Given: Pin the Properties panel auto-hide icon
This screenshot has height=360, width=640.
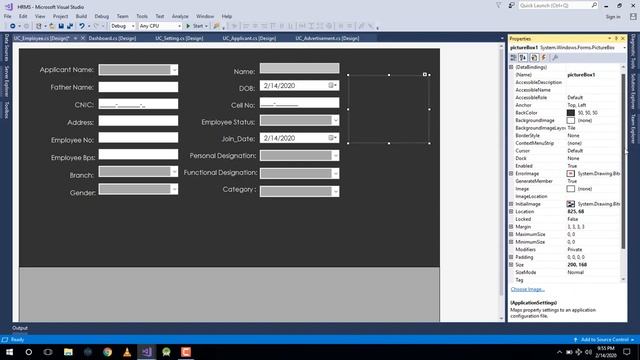Looking at the screenshot, I should (616, 38).
